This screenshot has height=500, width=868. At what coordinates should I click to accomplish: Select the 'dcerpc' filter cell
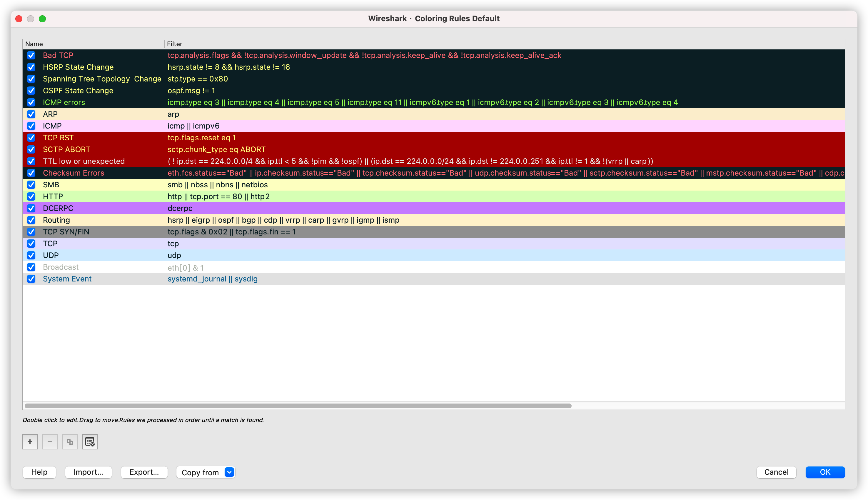pyautogui.click(x=180, y=208)
